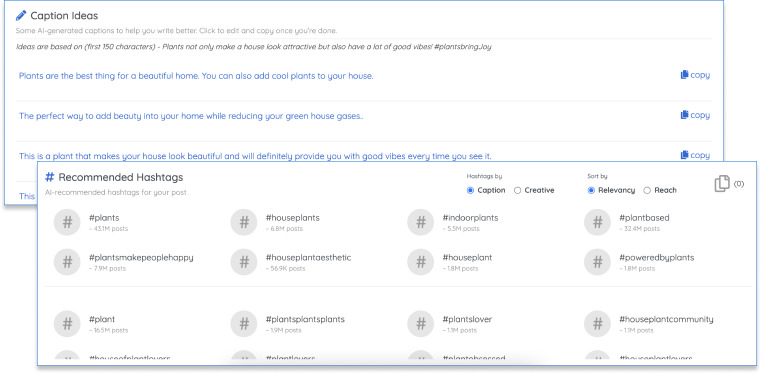The image size is (761, 374).
Task: Edit the caption about reducing green house gases
Action: [191, 116]
